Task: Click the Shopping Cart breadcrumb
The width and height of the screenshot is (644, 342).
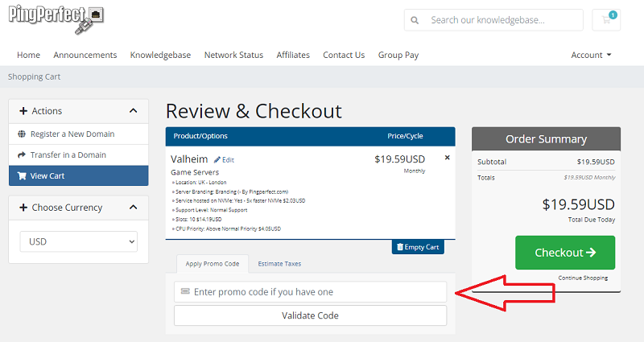Action: (x=34, y=76)
